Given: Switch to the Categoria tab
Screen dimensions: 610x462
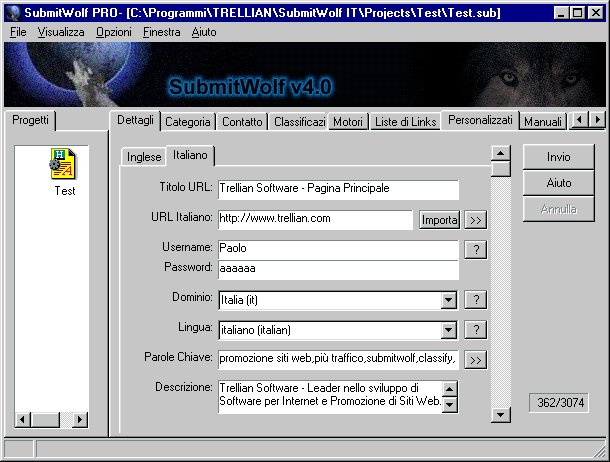Looking at the screenshot, I should [188, 122].
